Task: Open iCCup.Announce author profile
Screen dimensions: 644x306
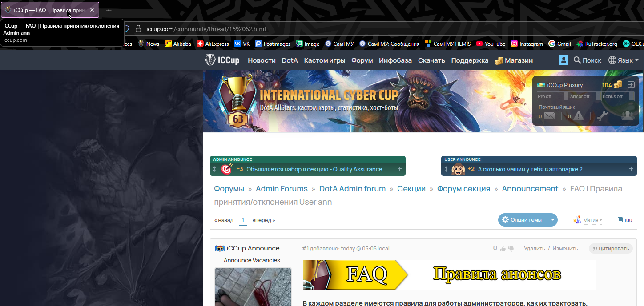Action: (253, 248)
